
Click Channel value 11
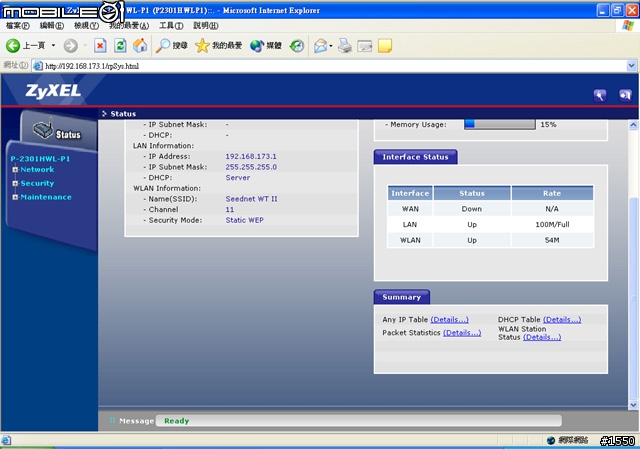[230, 209]
